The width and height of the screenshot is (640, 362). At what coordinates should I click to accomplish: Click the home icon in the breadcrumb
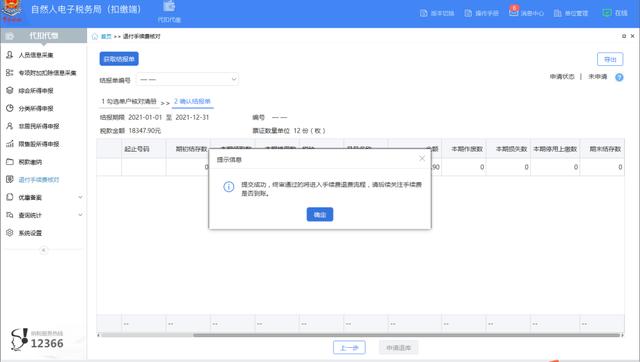click(x=95, y=36)
